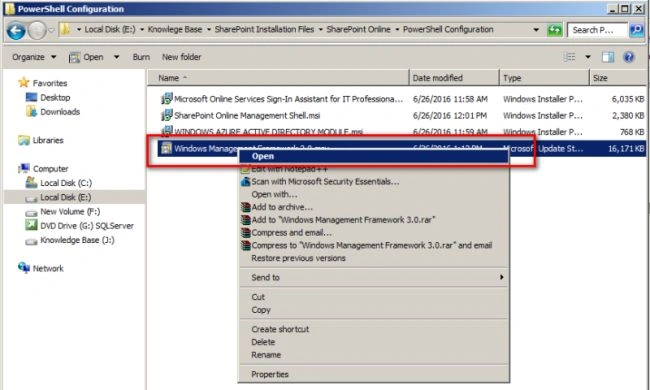The height and width of the screenshot is (390, 650).
Task: Click the 16,171 KB size cell
Action: [626, 149]
